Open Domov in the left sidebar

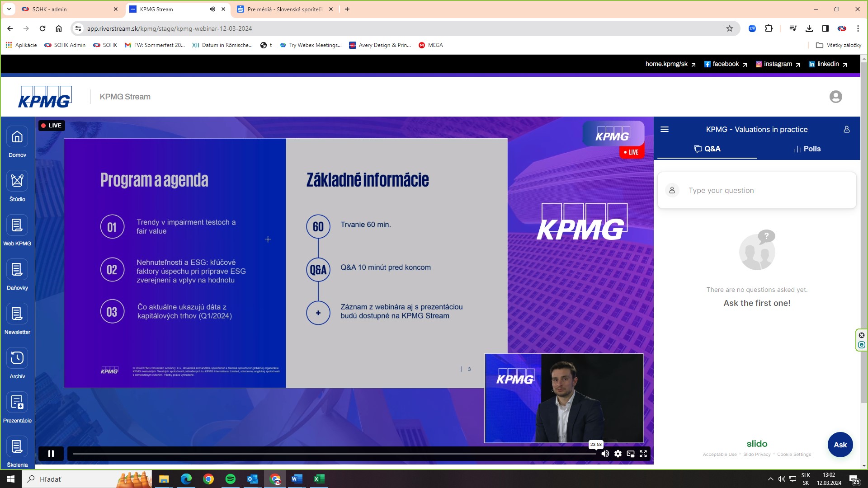tap(17, 142)
